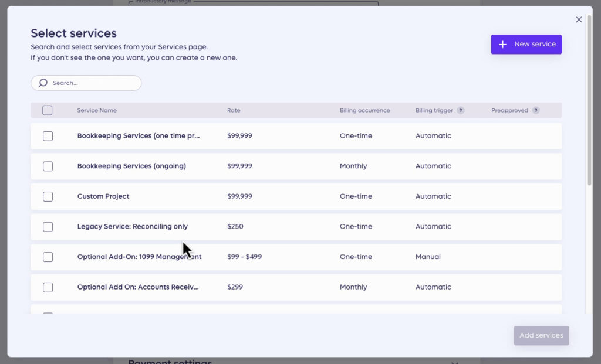Check Optional Add On: Accounts Receivable checkbox
601x364 pixels.
coord(48,287)
